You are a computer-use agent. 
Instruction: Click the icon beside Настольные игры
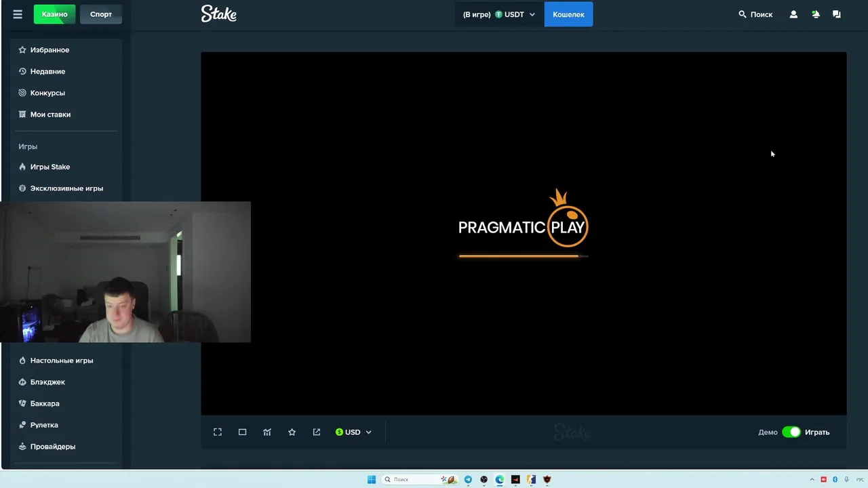22,361
